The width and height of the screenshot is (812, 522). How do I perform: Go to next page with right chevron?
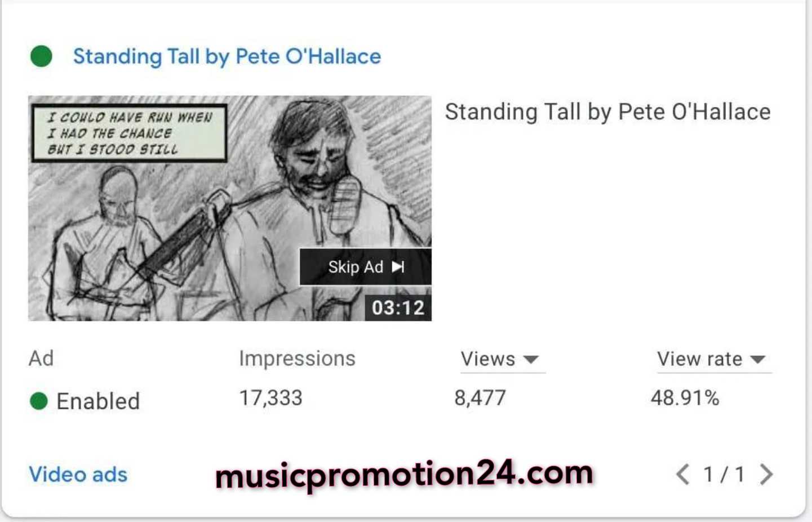(x=766, y=475)
